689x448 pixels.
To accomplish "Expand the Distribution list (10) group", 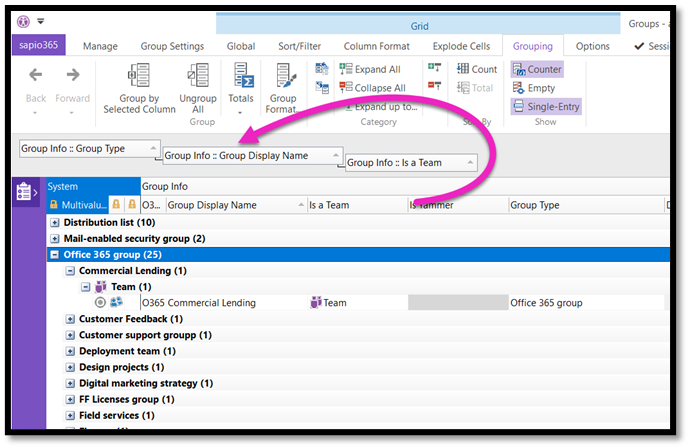I will (54, 223).
